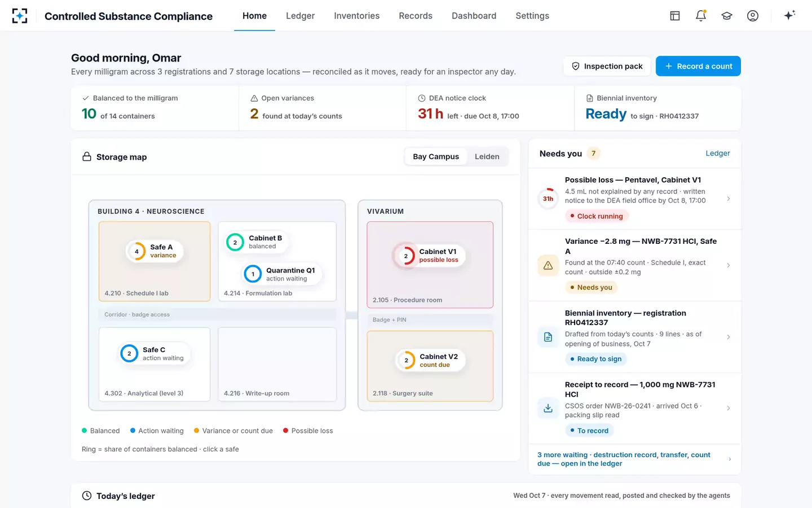This screenshot has height=508, width=812.
Task: Click the Storage map lock icon
Action: coord(87,156)
